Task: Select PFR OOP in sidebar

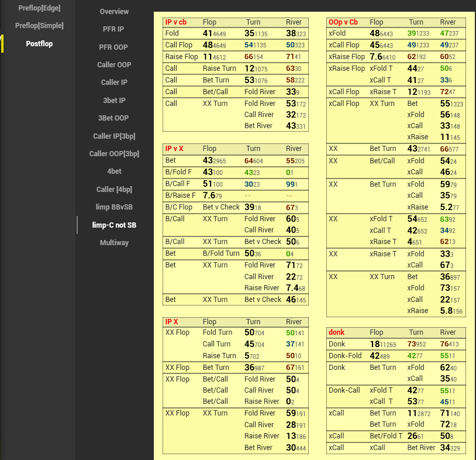Action: tap(114, 47)
